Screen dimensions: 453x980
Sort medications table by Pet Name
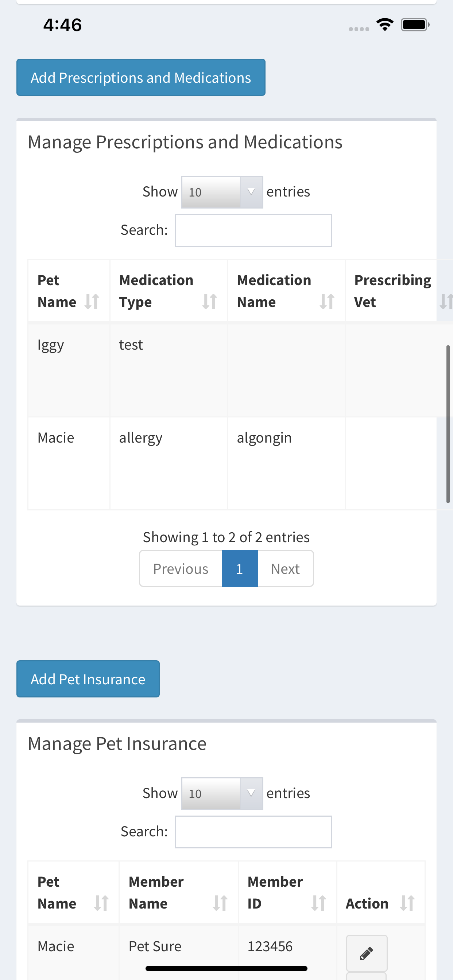[x=69, y=291]
